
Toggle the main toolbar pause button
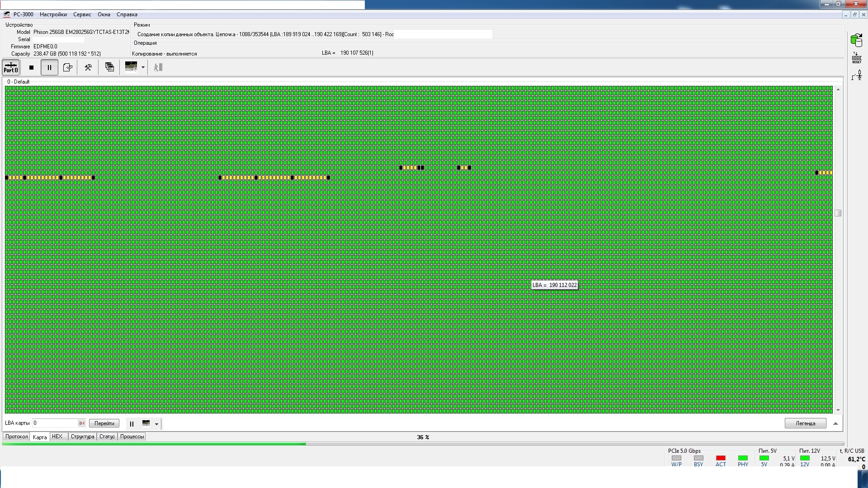(x=49, y=67)
